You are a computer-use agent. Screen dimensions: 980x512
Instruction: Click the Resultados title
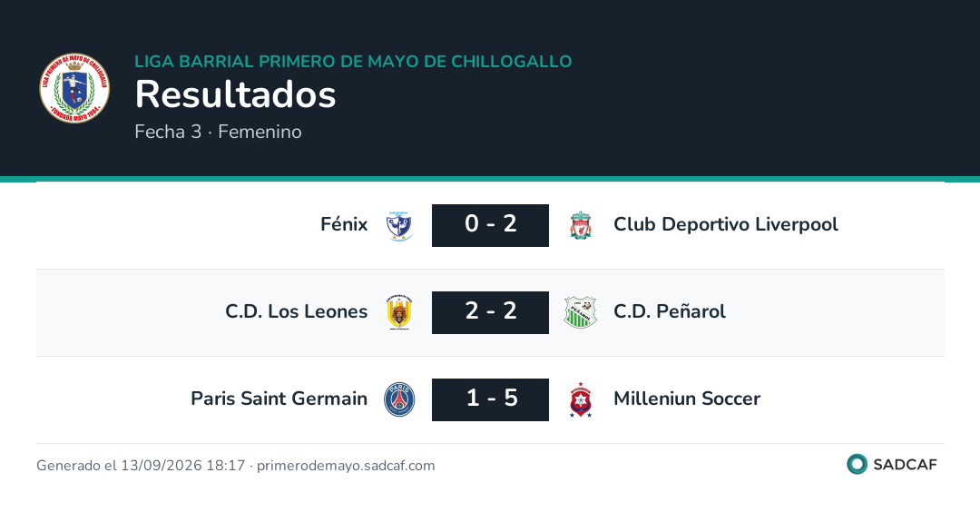pyautogui.click(x=236, y=94)
